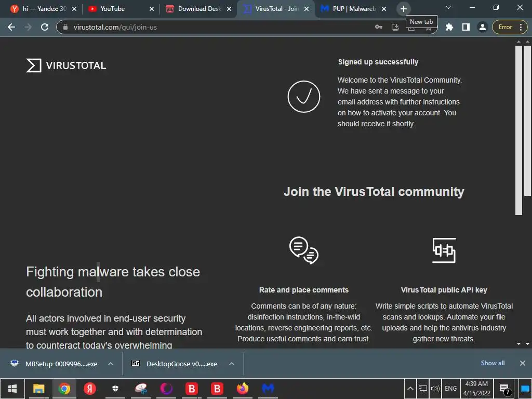This screenshot has height=399, width=532.
Task: Click the VirusTotal logo
Action: (x=66, y=65)
